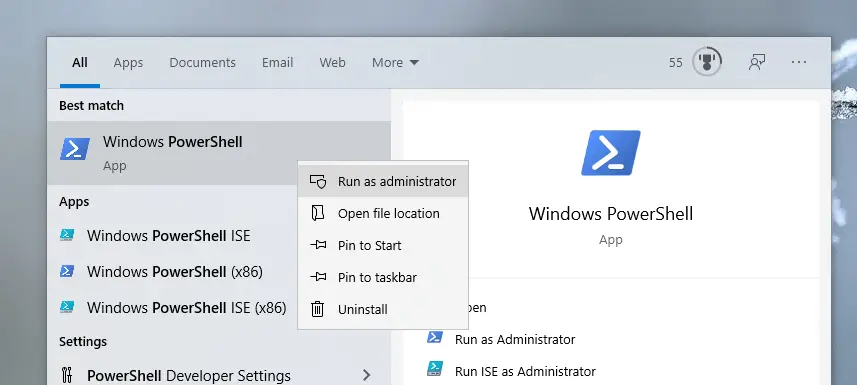Click the pin icon beside Pin to Start
857x385 pixels.
pyautogui.click(x=318, y=245)
